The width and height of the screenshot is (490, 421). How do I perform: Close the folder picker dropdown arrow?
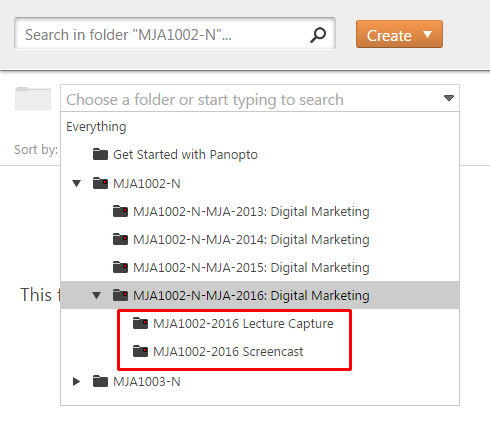tap(449, 98)
